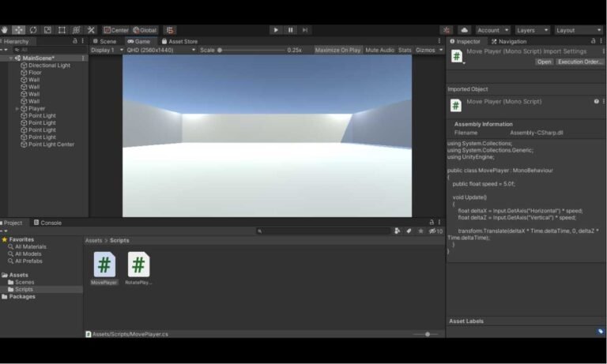Pause the game playback
This screenshot has width=607, height=364.
[x=290, y=30]
